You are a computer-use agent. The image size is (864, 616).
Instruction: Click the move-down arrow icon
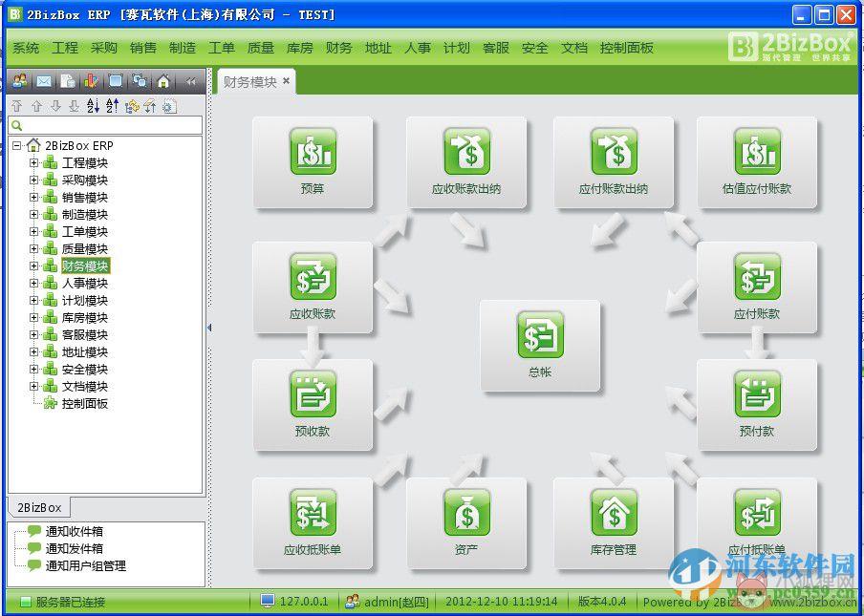(55, 106)
